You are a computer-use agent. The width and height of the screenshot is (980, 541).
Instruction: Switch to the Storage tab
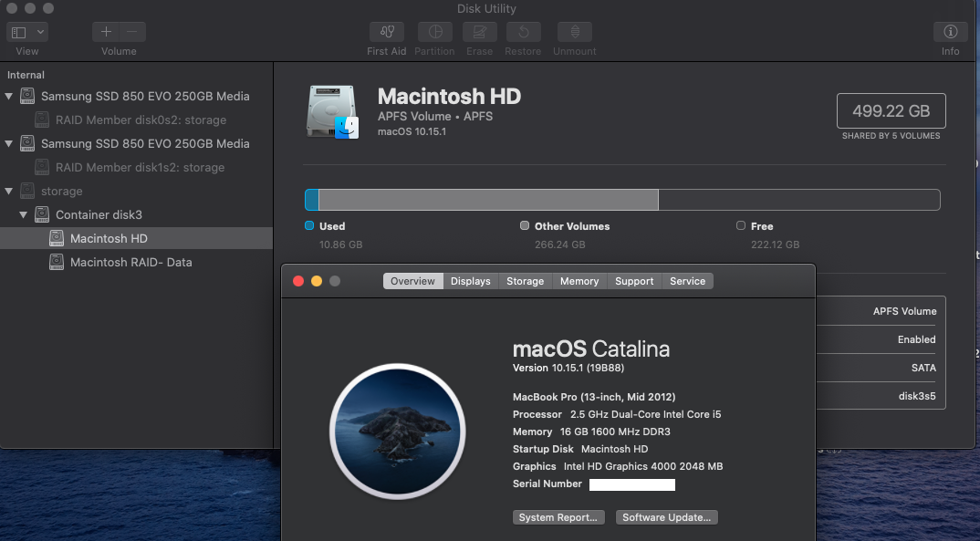point(525,281)
